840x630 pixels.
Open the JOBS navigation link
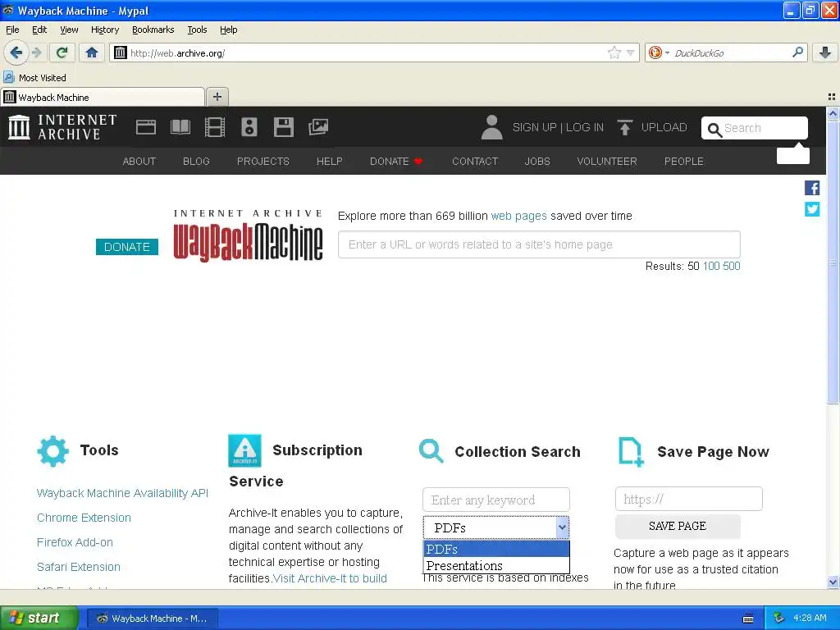(x=537, y=162)
